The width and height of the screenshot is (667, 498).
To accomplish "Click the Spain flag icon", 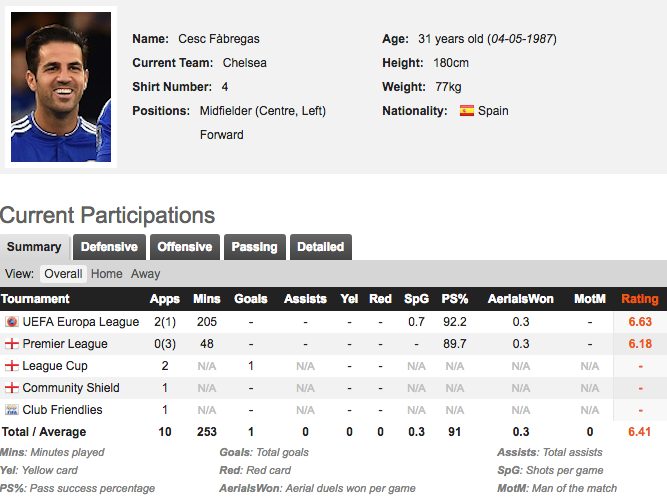I will [466, 111].
